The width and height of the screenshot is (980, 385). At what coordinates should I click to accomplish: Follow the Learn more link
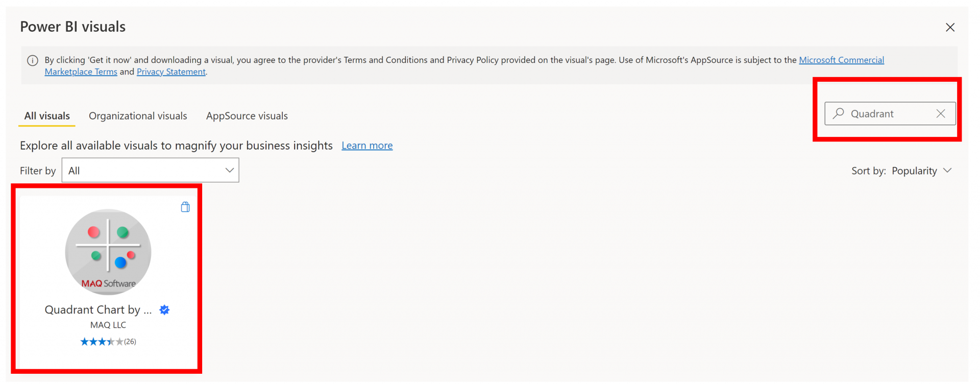pos(367,146)
